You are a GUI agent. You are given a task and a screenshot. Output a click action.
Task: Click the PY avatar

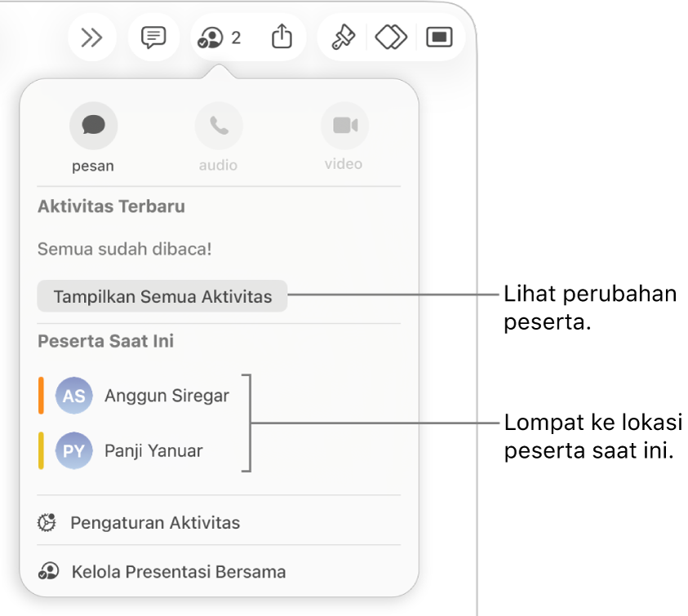pyautogui.click(x=73, y=450)
